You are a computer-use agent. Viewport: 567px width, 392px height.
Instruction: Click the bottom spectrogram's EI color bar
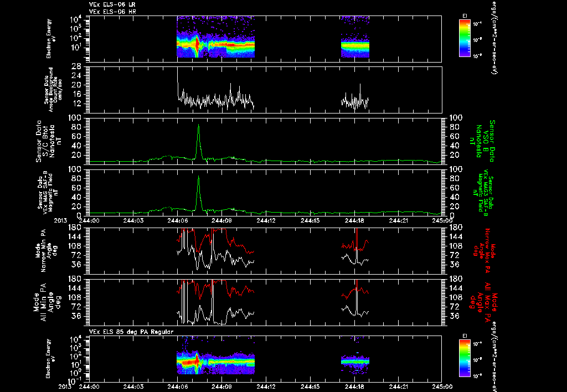465,359
